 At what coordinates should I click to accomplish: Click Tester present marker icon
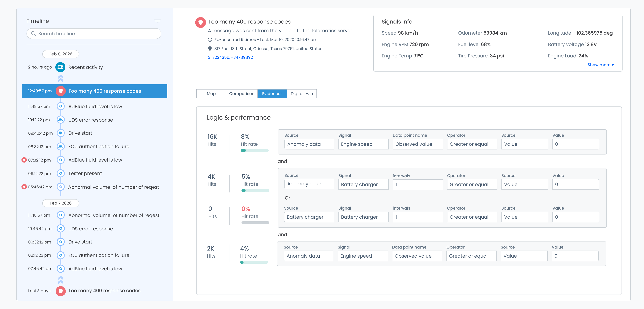[x=61, y=173]
